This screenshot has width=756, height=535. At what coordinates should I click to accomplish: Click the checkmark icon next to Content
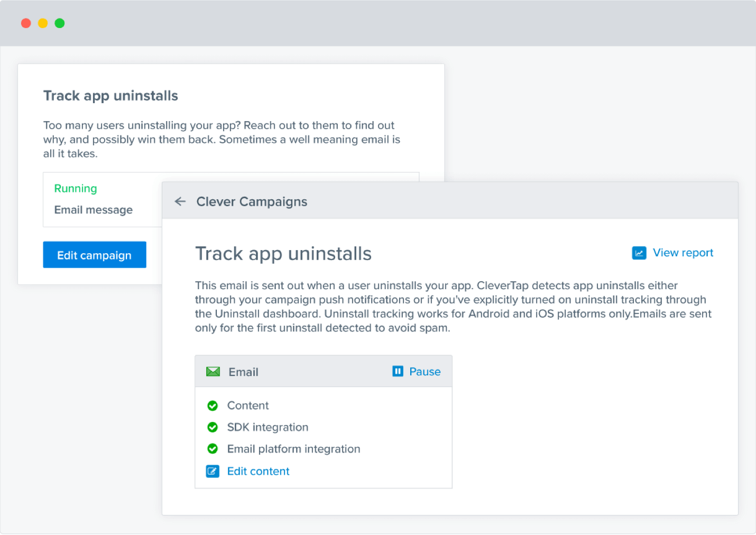point(213,405)
